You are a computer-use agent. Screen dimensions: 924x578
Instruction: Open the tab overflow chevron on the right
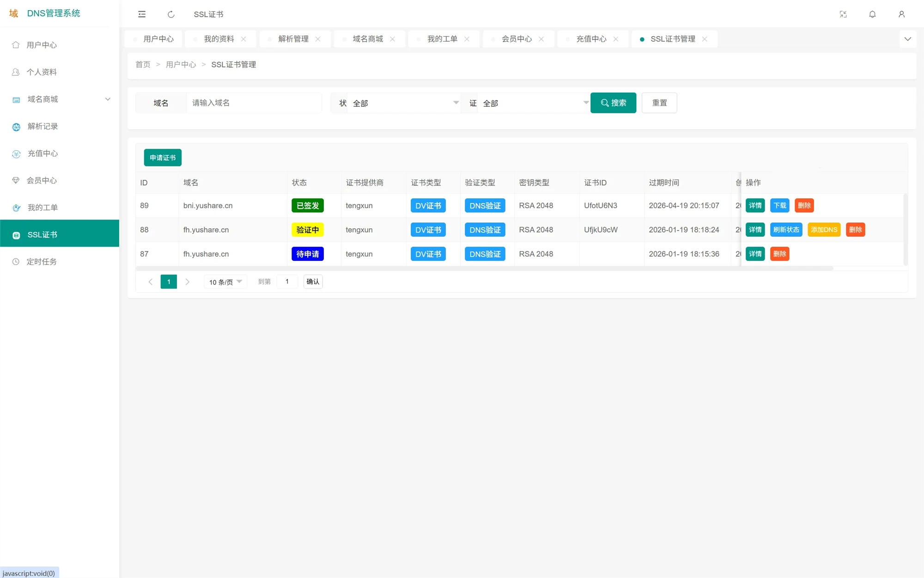907,39
